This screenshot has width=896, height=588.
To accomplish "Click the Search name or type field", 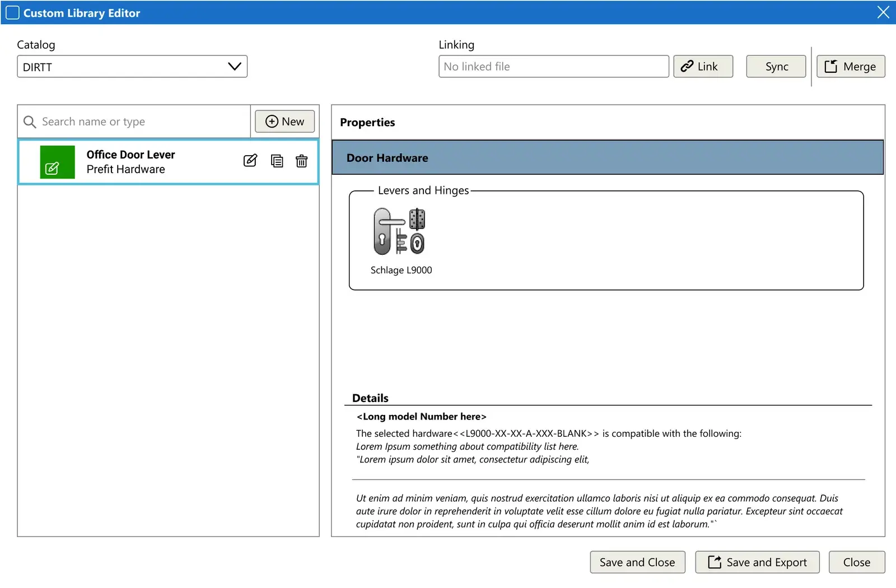I will point(134,122).
